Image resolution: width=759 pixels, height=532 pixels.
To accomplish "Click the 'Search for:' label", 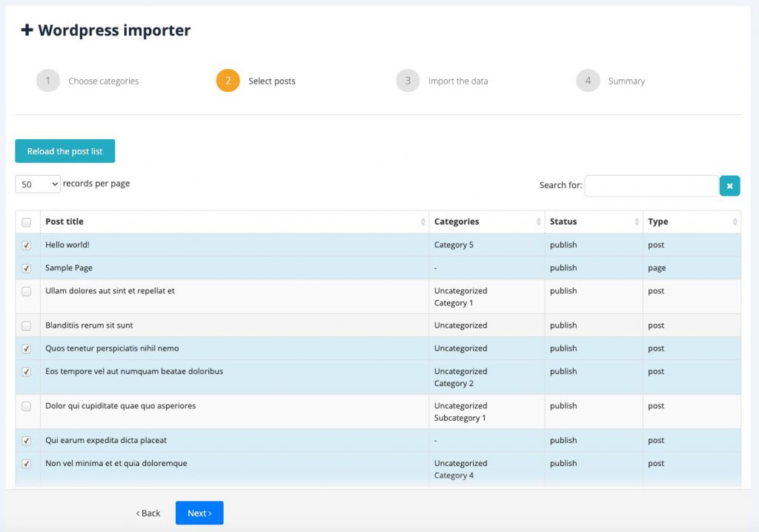I will click(x=560, y=185).
